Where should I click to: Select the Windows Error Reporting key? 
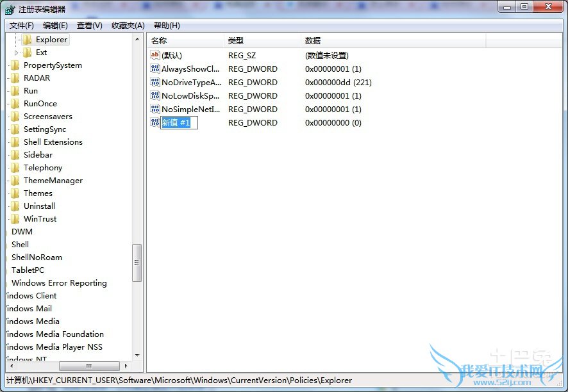pyautogui.click(x=59, y=283)
